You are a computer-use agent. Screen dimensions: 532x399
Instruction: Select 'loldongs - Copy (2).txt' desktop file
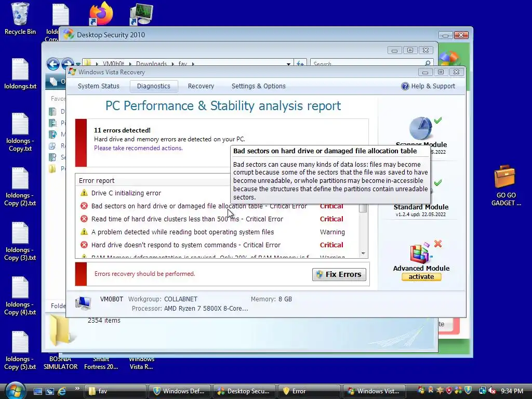point(20,187)
